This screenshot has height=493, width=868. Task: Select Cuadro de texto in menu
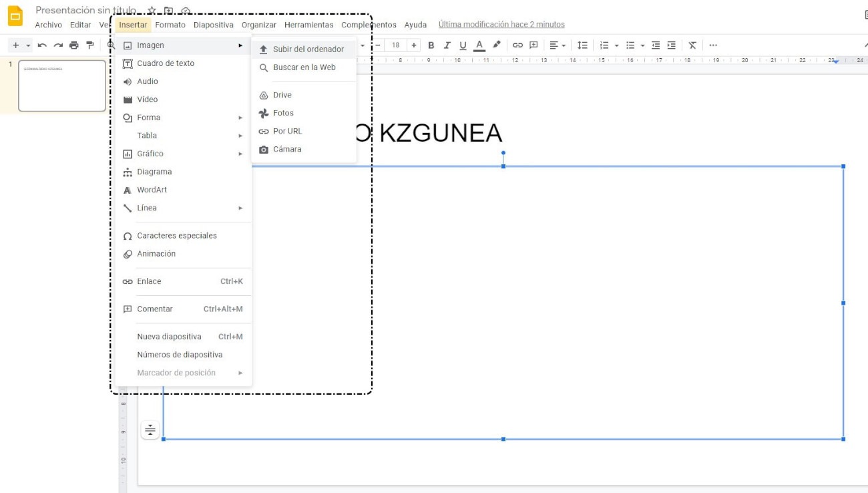coord(184,63)
